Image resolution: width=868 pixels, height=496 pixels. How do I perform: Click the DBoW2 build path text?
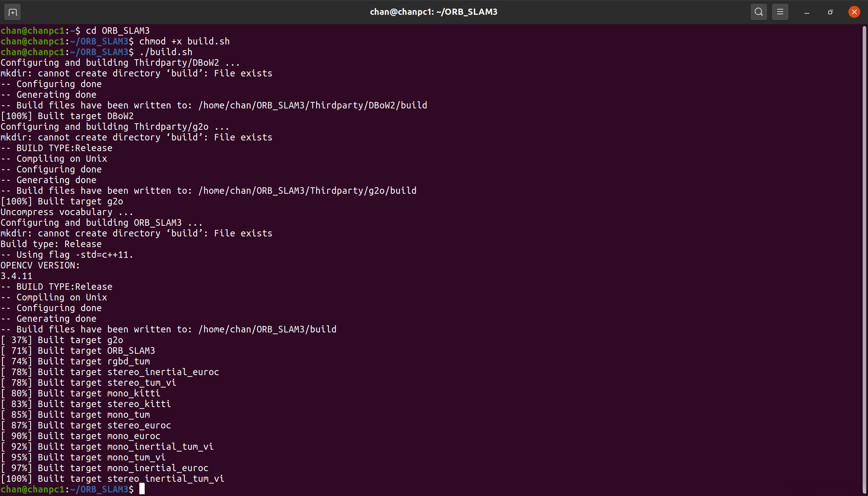pos(312,105)
